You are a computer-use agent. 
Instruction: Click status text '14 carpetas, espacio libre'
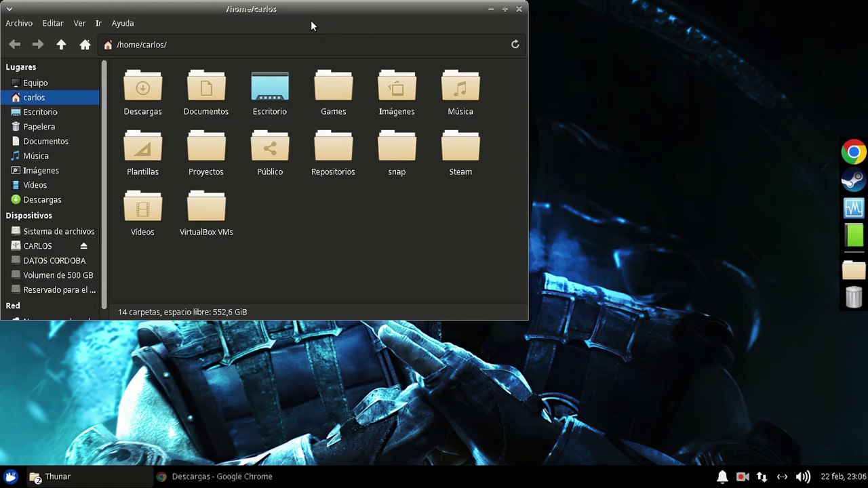point(182,312)
